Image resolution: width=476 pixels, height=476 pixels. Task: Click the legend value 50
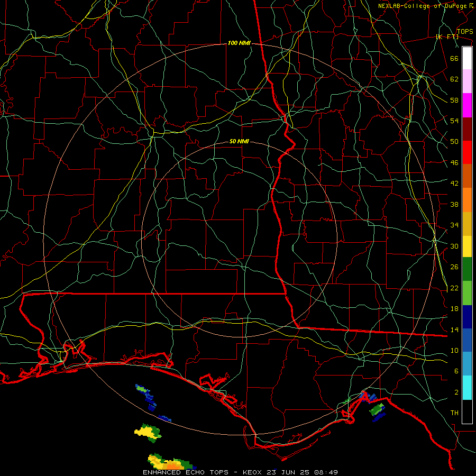click(x=454, y=142)
